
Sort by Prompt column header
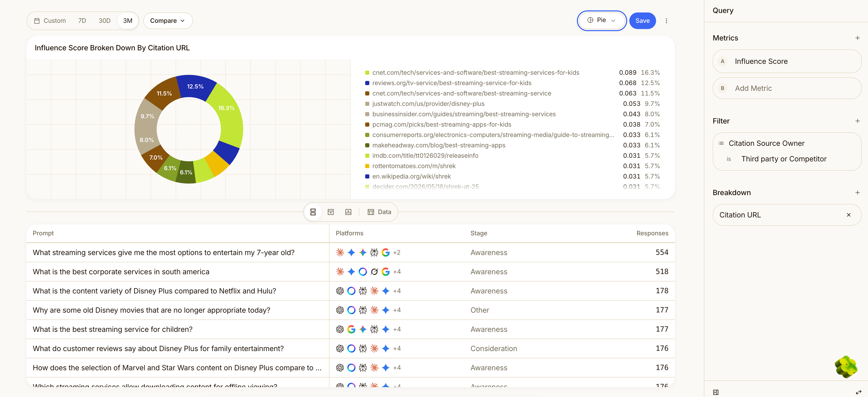pyautogui.click(x=43, y=233)
